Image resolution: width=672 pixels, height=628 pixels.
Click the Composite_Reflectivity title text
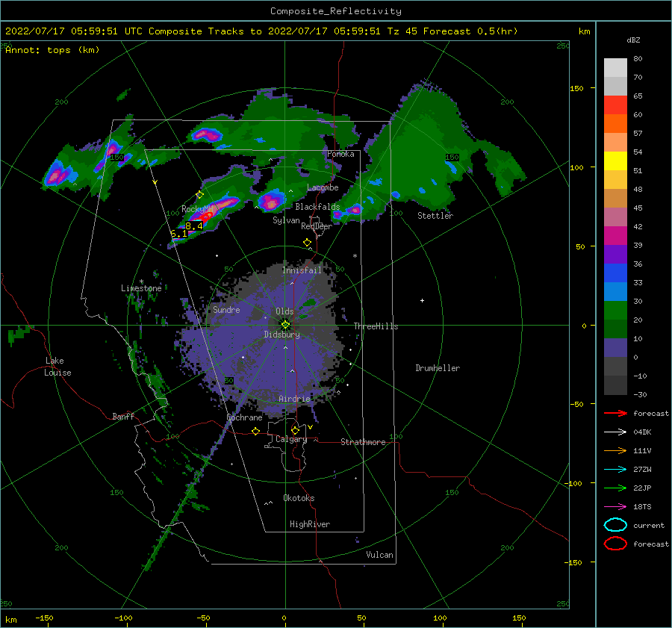click(x=336, y=11)
